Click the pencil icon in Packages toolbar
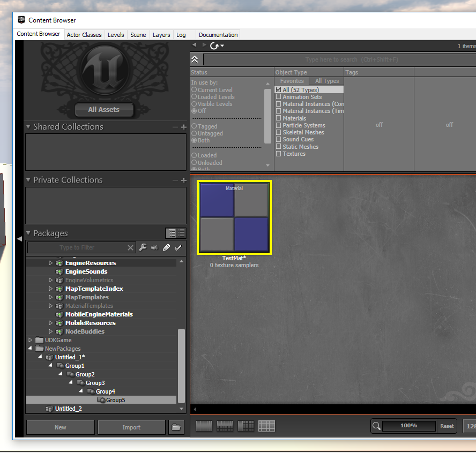476x453 pixels. tap(166, 247)
